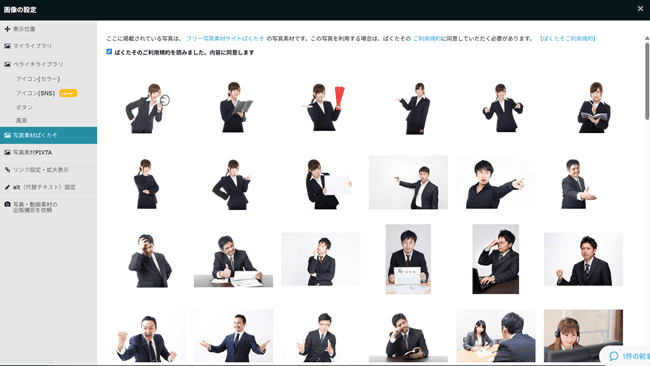Viewport: 650px width, 366px height.
Task: Pick the man clutching his head photo
Action: coord(149,260)
